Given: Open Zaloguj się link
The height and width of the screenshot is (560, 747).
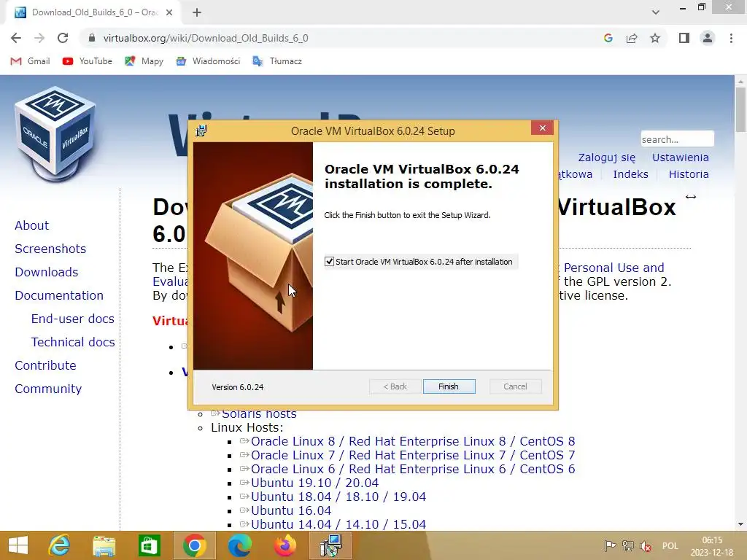Looking at the screenshot, I should click(x=606, y=157).
